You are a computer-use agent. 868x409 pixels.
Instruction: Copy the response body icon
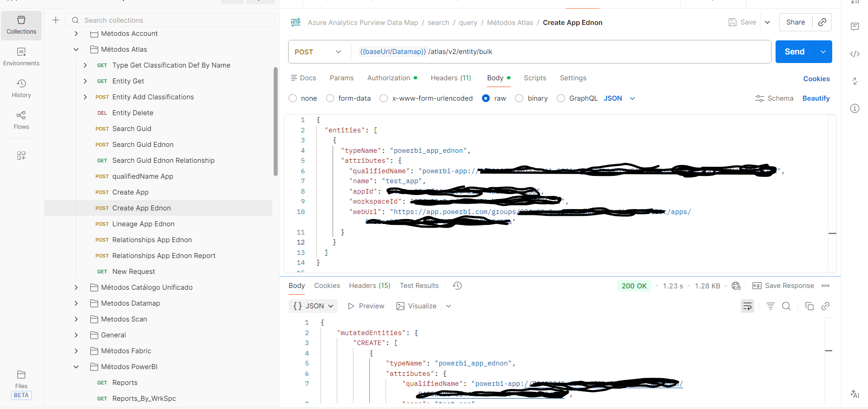tap(810, 306)
